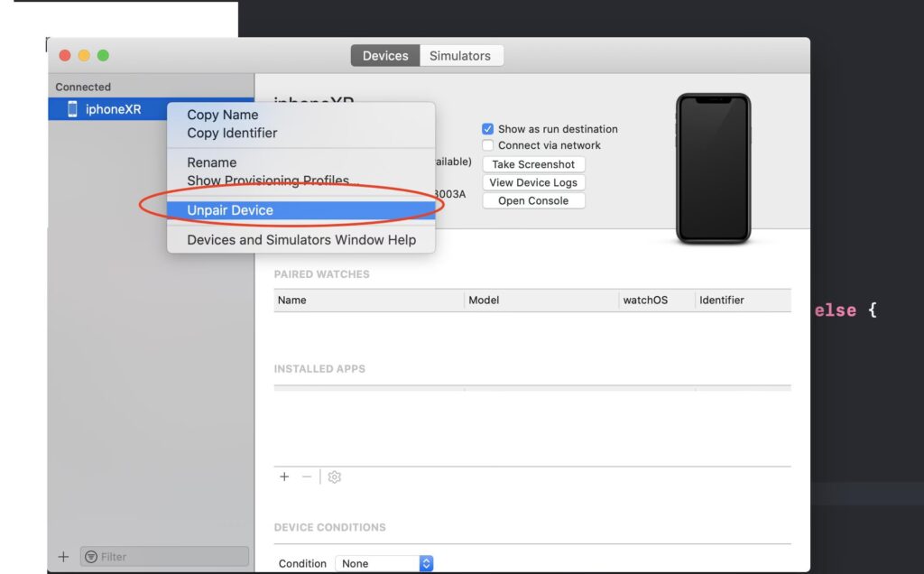Choose Unpair Device from context menu
Image resolution: width=924 pixels, height=574 pixels.
point(230,210)
